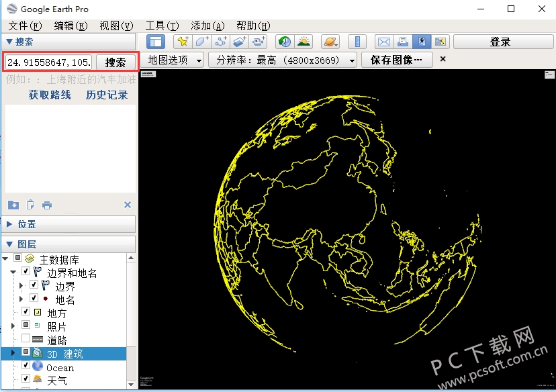Click the Add Placemark star icon
The width and height of the screenshot is (556, 392).
coord(182,42)
